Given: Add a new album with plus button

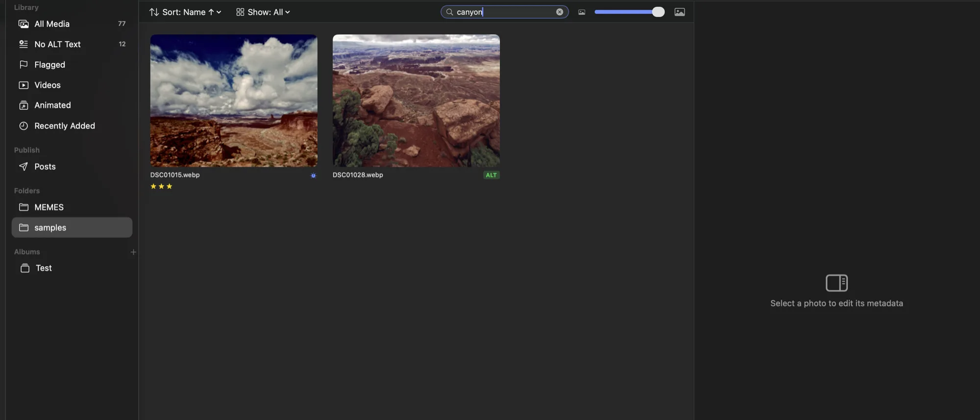Looking at the screenshot, I should tap(133, 252).
